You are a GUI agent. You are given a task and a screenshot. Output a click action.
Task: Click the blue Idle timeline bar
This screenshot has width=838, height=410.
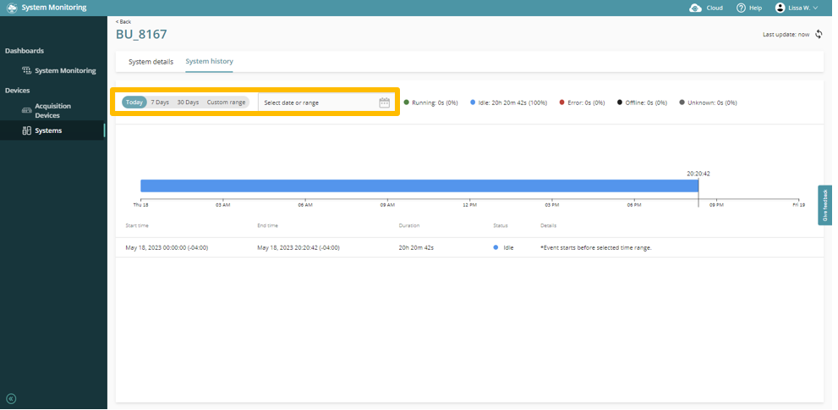(x=418, y=186)
